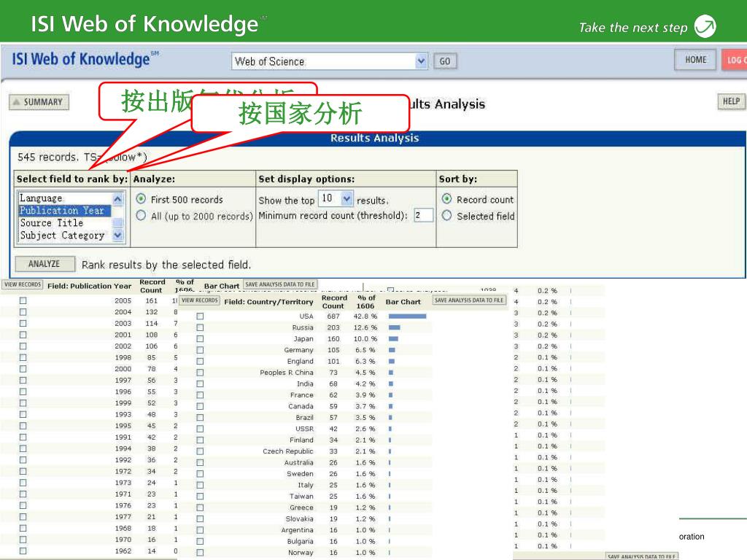Check the box for year 2003
The width and height of the screenshot is (747, 560).
tap(23, 323)
